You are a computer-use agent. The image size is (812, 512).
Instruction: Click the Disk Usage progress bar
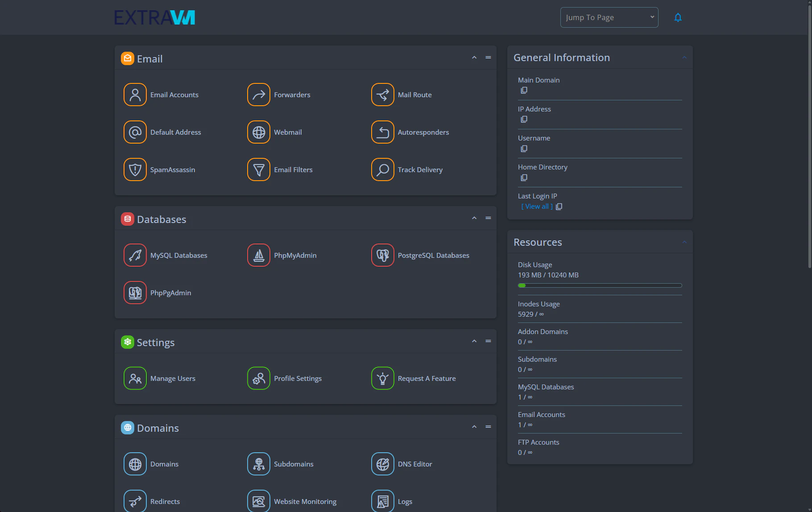600,285
